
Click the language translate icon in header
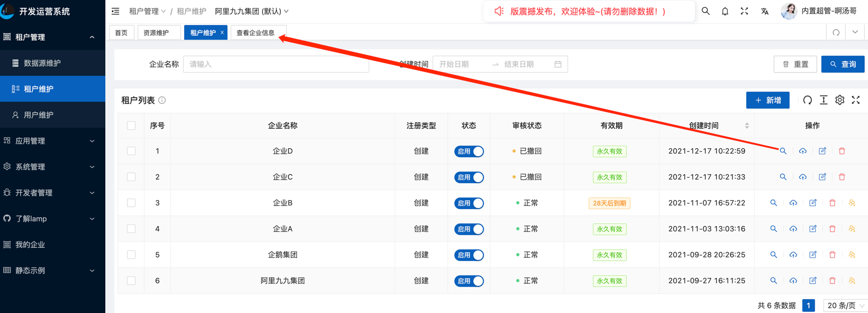tap(764, 11)
